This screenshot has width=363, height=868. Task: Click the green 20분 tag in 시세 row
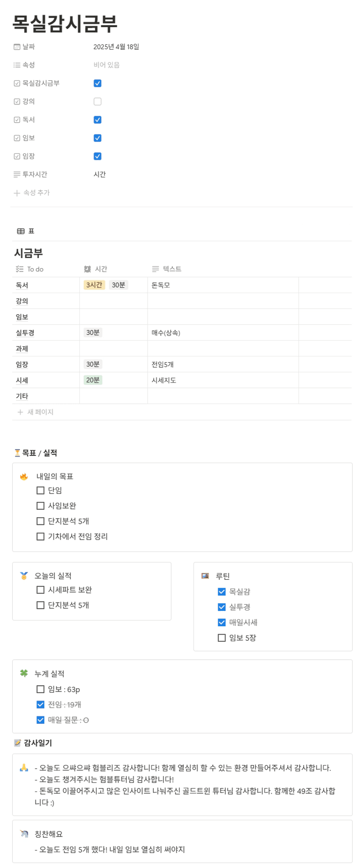click(x=93, y=380)
